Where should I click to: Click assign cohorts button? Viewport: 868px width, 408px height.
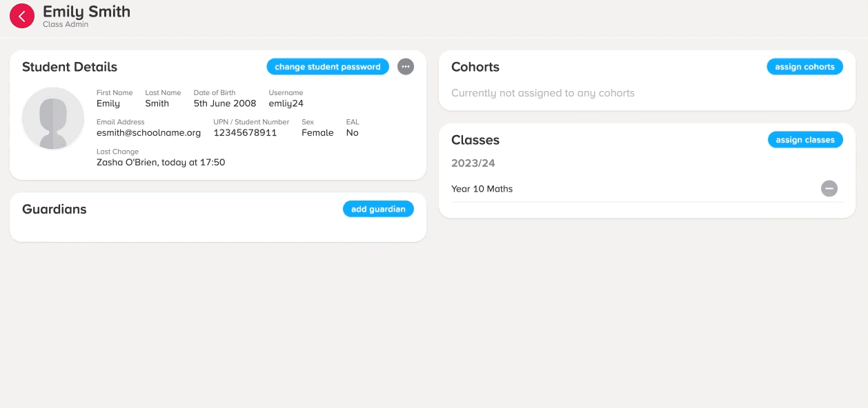click(805, 67)
